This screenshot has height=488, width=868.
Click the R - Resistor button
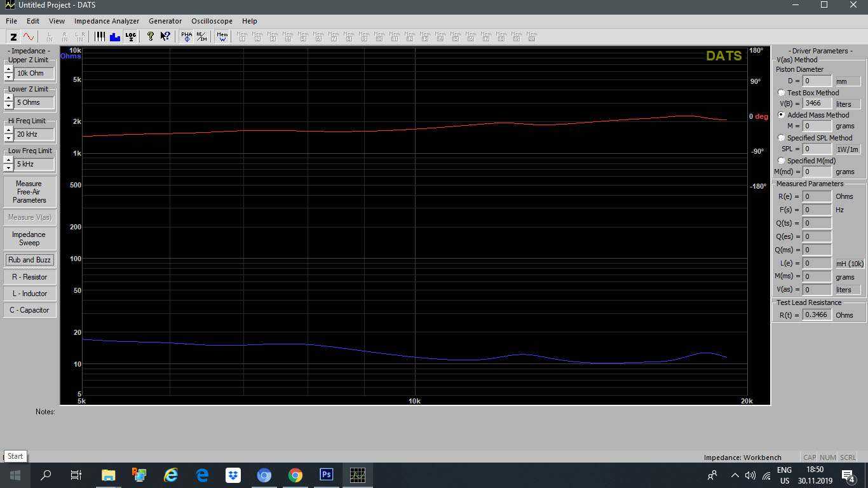coord(29,277)
